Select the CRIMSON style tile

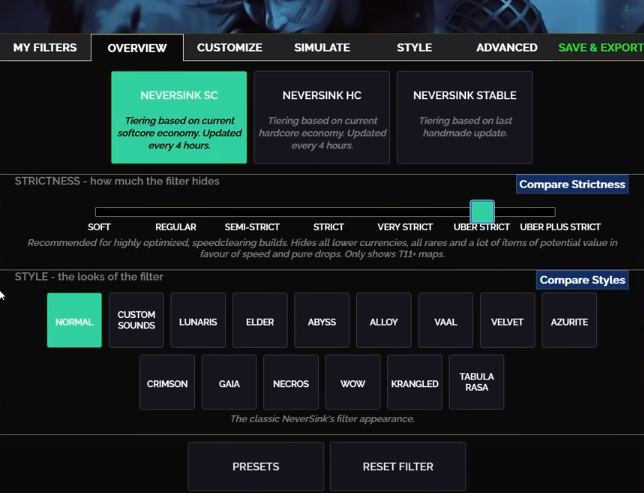pyautogui.click(x=167, y=382)
